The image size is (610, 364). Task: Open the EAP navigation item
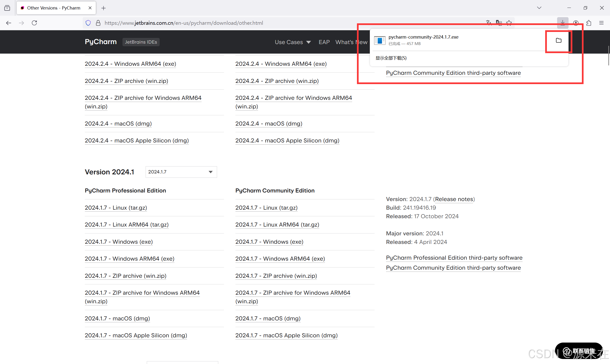(324, 42)
